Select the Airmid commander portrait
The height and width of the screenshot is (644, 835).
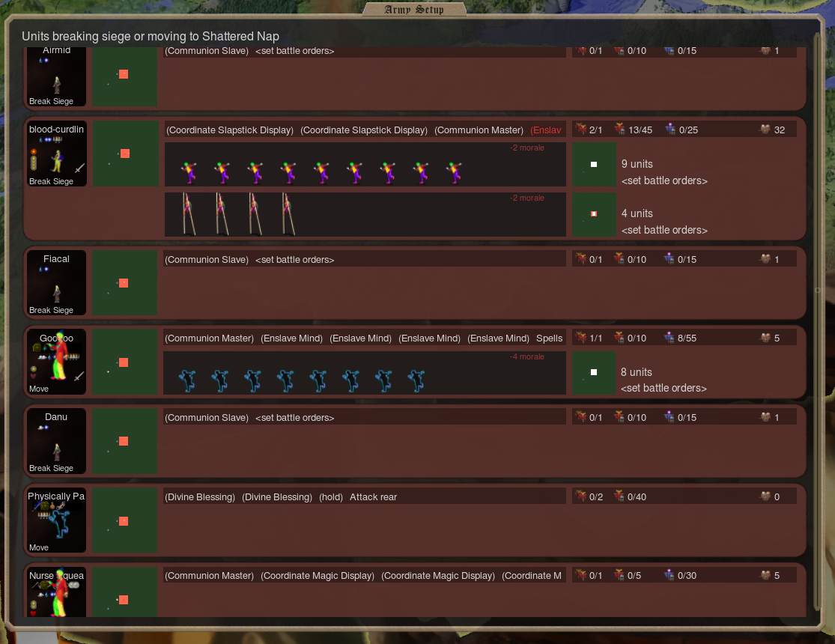tap(56, 76)
